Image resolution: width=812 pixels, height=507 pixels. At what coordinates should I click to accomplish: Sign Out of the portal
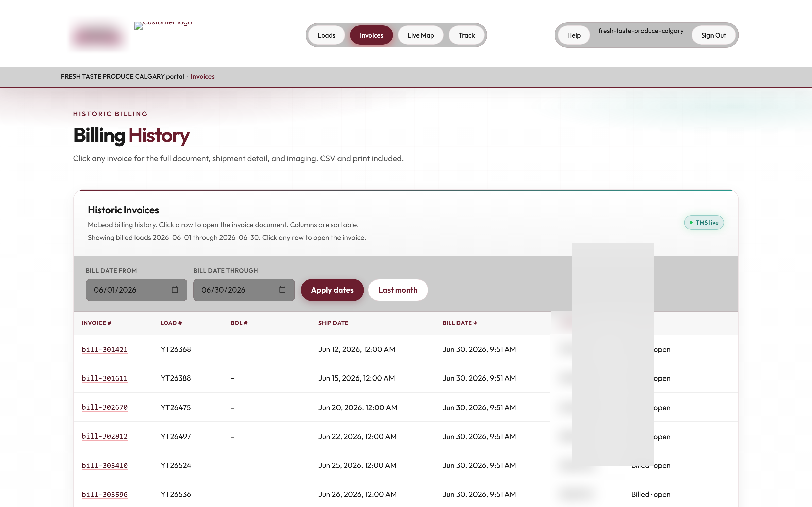tap(713, 35)
